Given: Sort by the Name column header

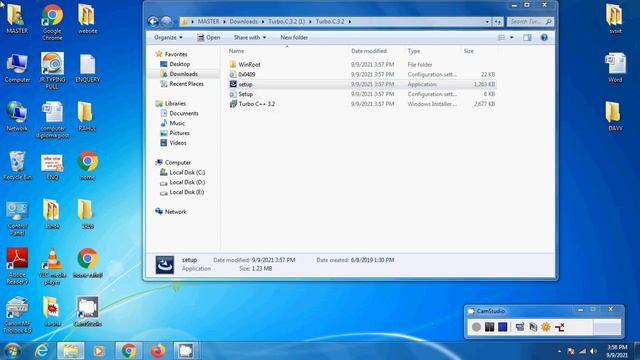Looking at the screenshot, I should (236, 51).
